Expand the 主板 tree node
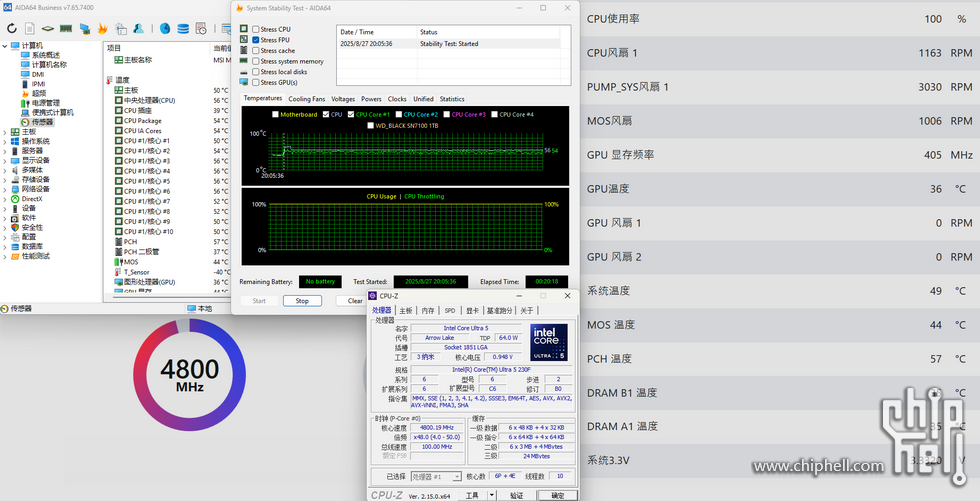This screenshot has height=501, width=980. [x=6, y=132]
